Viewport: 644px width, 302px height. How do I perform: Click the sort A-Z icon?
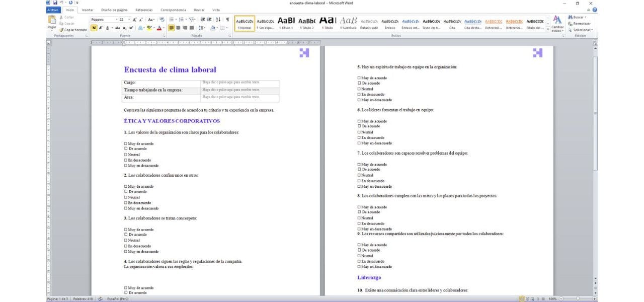(x=218, y=19)
